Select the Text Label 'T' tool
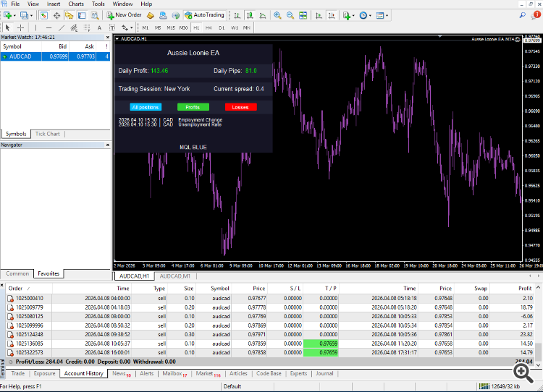Viewport: 543px width, 392px height. (111, 27)
